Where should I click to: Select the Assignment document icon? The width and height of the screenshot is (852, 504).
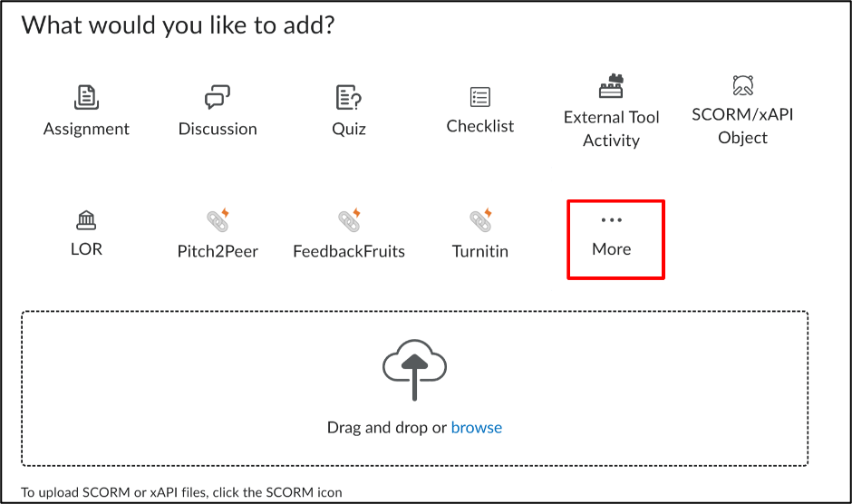point(86,97)
